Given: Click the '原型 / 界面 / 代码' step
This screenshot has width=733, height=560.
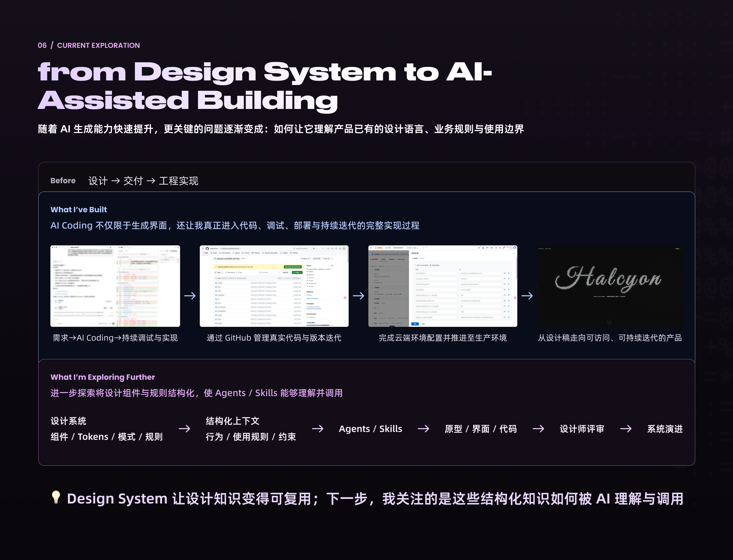Looking at the screenshot, I should point(481,429).
